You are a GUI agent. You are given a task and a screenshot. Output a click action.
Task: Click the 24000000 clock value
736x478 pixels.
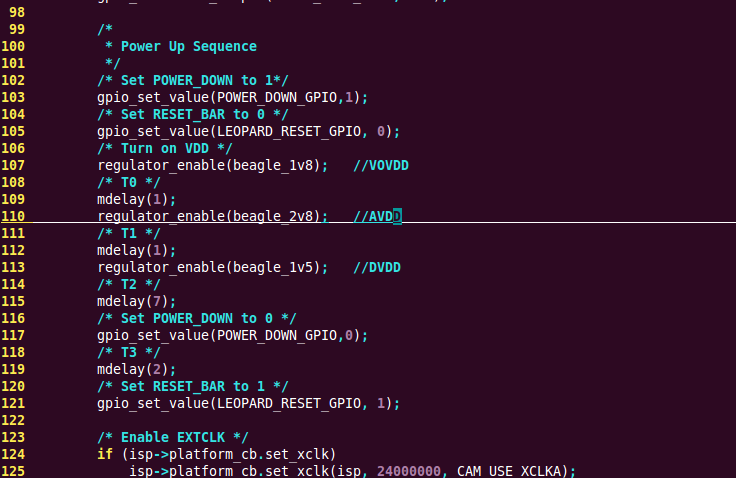409,471
